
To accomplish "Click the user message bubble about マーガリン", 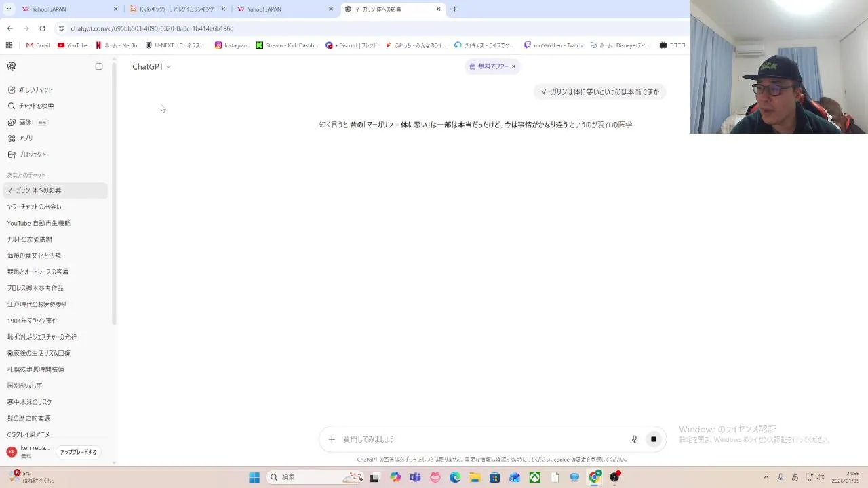I will tap(599, 91).
